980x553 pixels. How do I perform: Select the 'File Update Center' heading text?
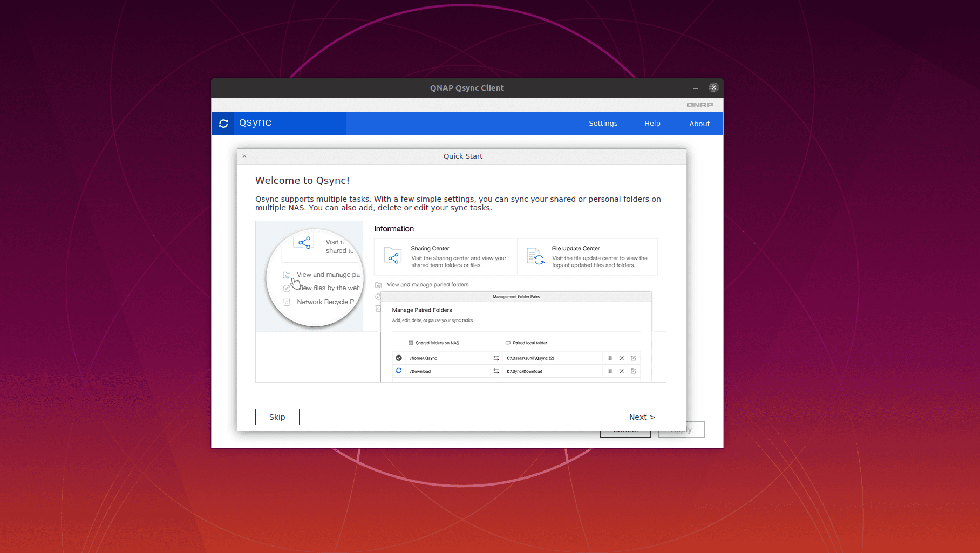click(576, 249)
